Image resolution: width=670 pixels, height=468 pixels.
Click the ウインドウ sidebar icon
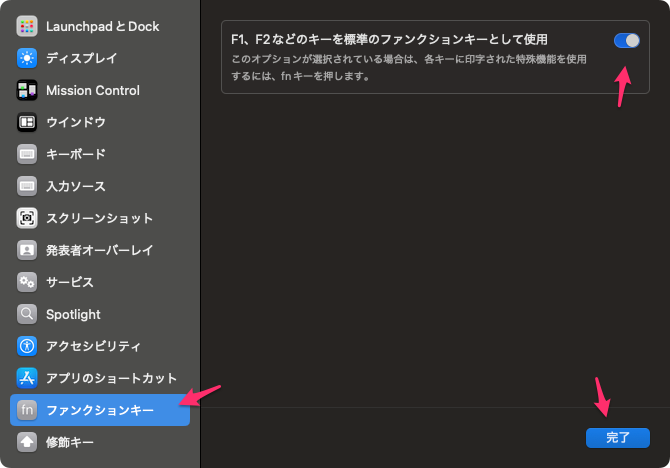tap(27, 122)
